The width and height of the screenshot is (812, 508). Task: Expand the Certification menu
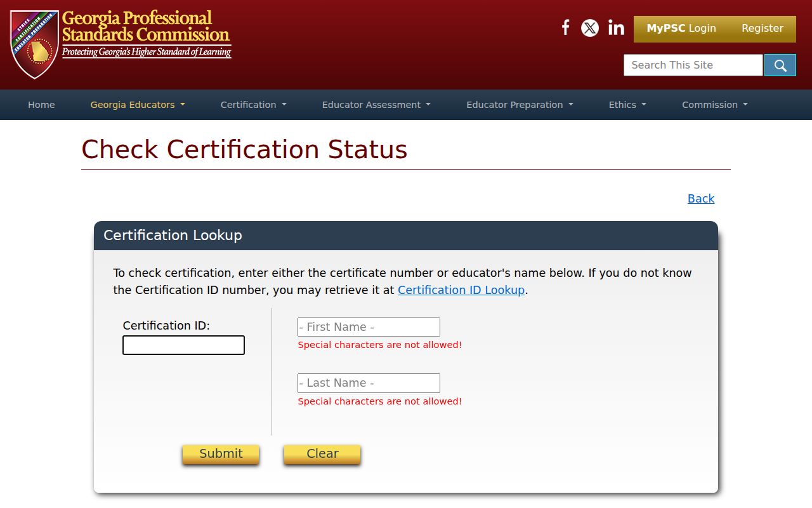pyautogui.click(x=254, y=105)
